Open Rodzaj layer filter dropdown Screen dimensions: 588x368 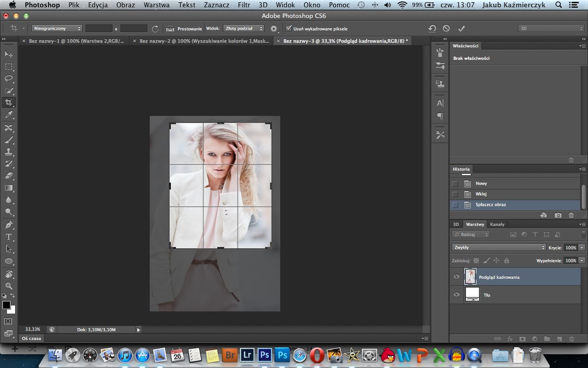(x=471, y=235)
